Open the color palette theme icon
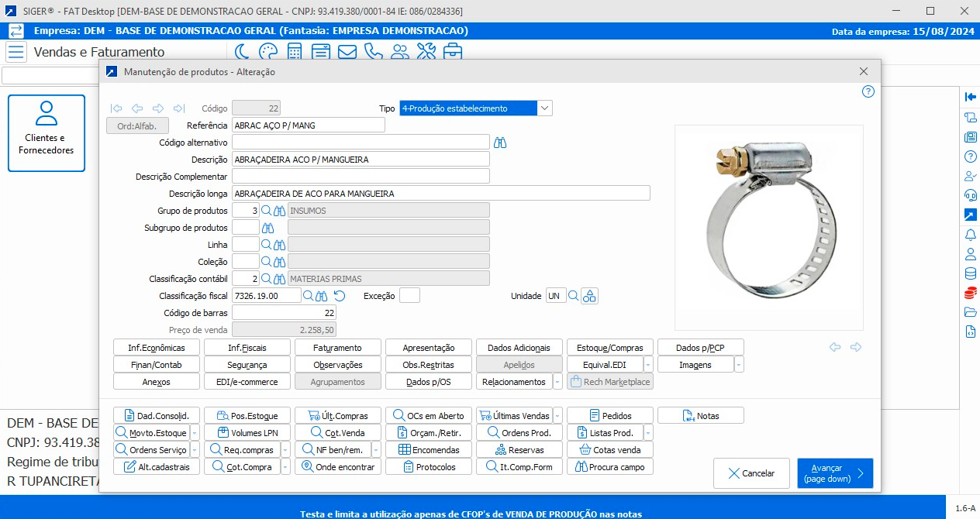The height and width of the screenshot is (519, 980). (x=267, y=52)
